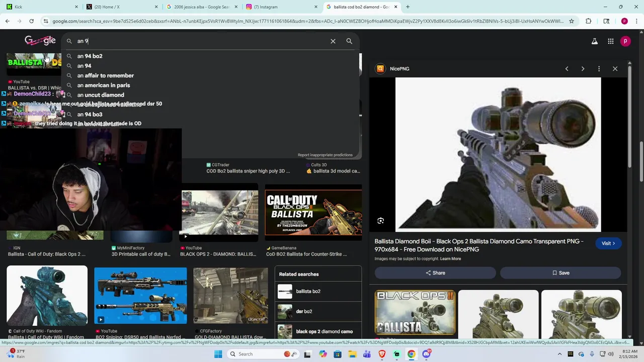
Task: Switch to the Kick tab
Action: [x=41, y=7]
